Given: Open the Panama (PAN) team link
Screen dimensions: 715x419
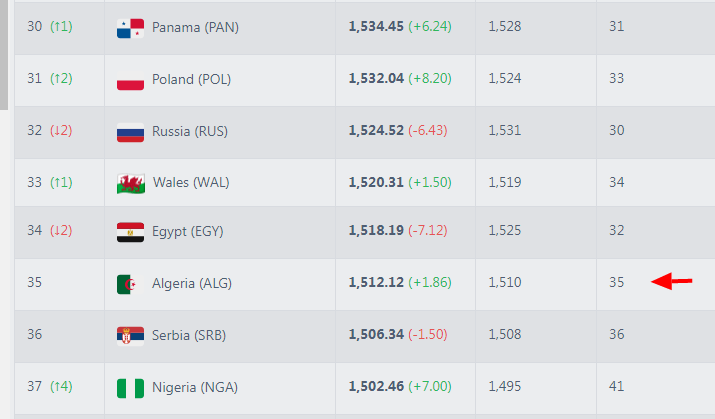Looking at the screenshot, I should [193, 27].
